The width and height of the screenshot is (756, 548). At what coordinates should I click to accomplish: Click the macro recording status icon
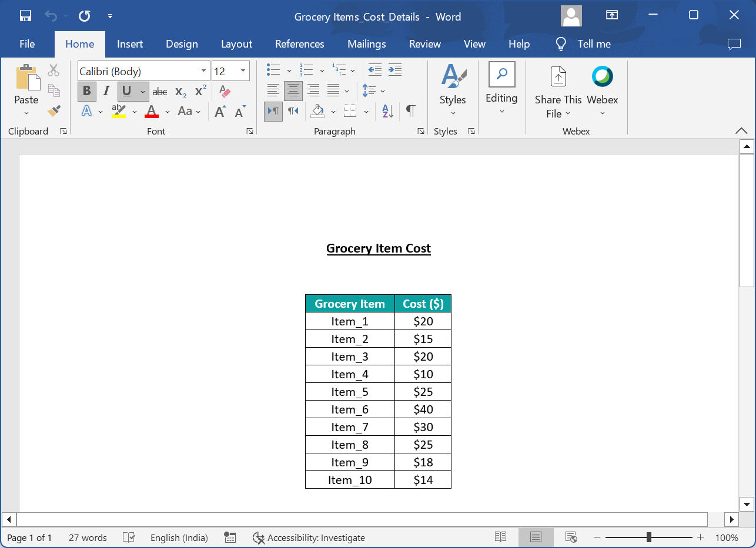click(230, 537)
